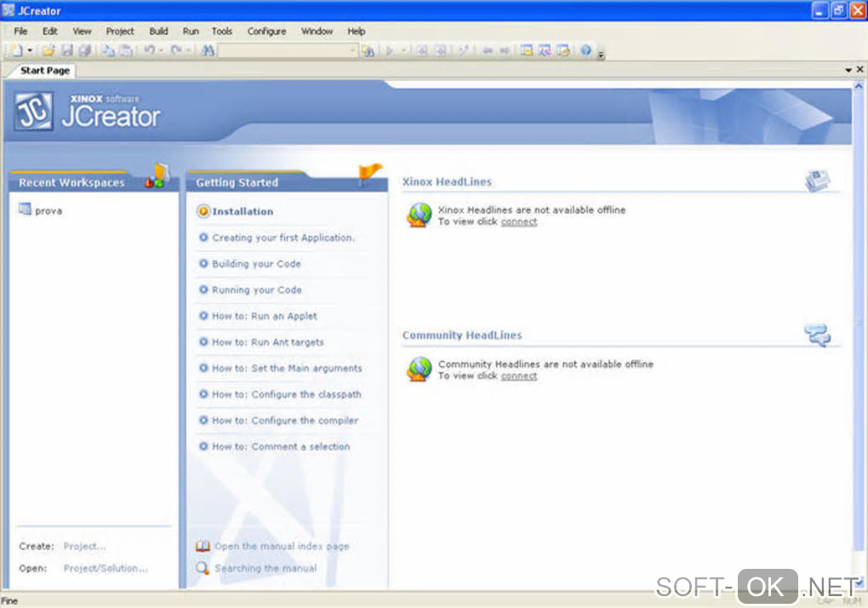Image resolution: width=868 pixels, height=608 pixels.
Task: Click the Navigate Back arrow icon
Action: pyautogui.click(x=487, y=51)
